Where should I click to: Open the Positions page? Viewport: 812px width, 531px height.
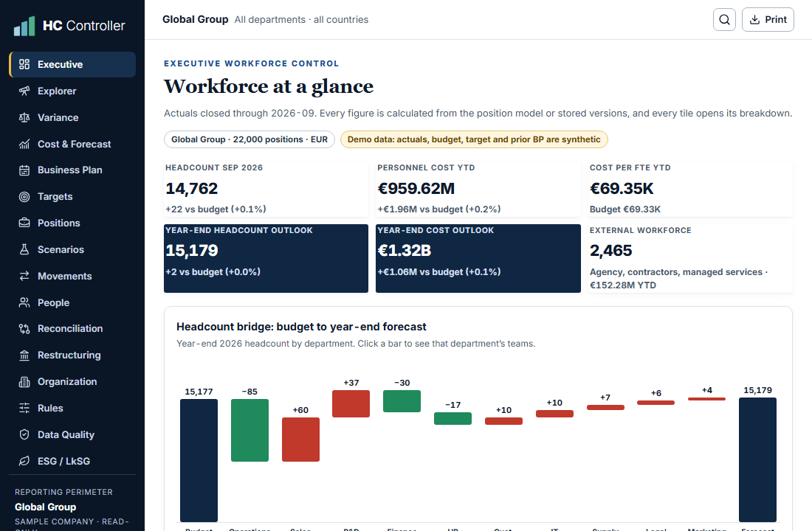click(x=72, y=223)
